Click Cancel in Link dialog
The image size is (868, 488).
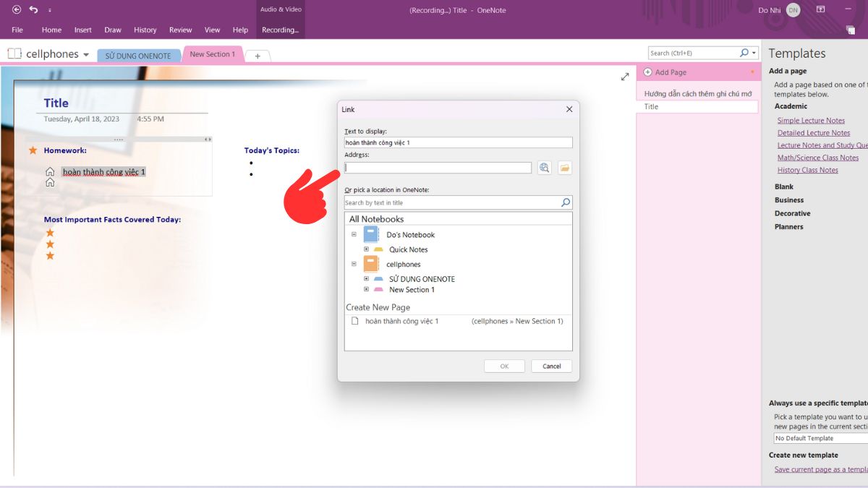point(552,366)
